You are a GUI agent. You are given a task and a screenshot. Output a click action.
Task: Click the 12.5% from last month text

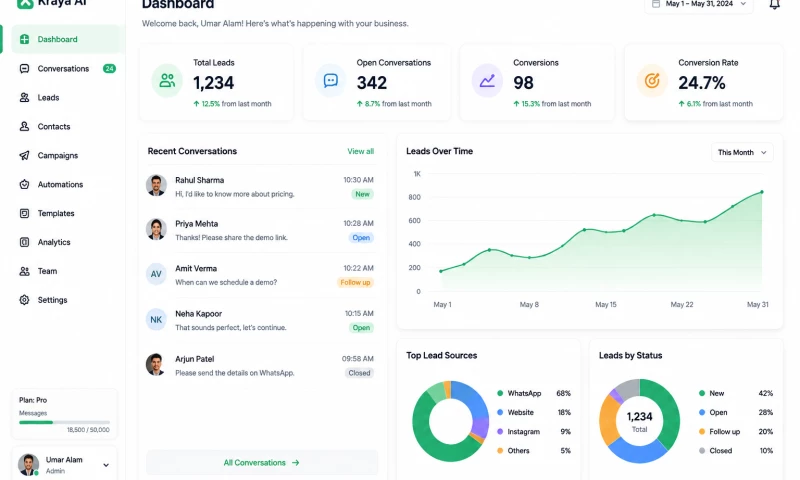(232, 104)
